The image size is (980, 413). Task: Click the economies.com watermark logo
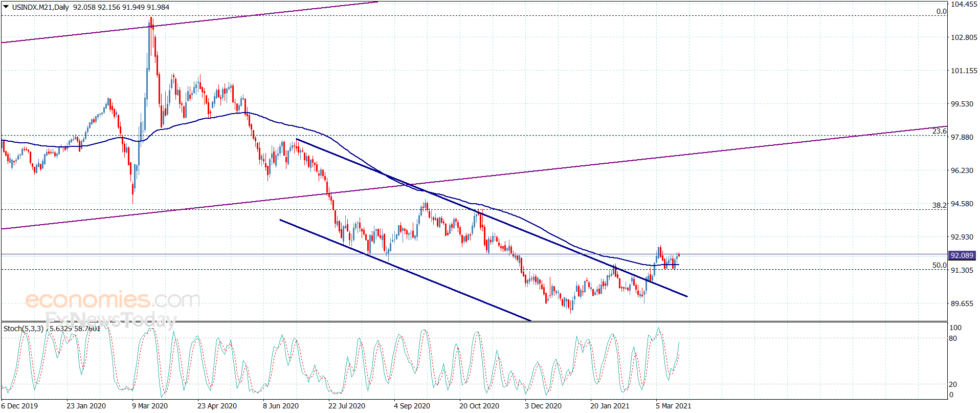point(113,299)
